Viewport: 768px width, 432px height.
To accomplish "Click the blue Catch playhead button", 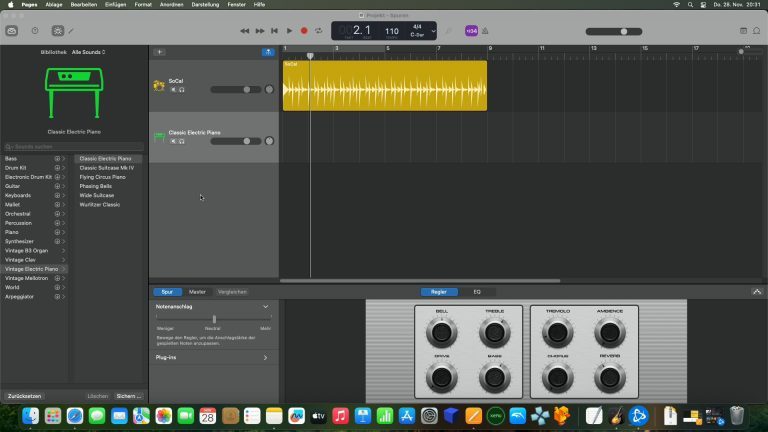I will pos(268,52).
